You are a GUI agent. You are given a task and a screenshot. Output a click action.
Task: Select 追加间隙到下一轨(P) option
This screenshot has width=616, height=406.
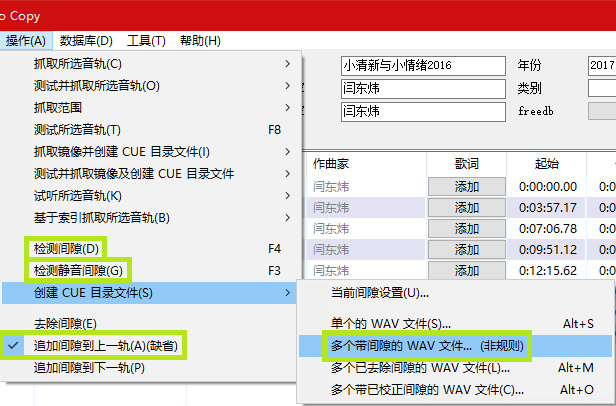pyautogui.click(x=89, y=367)
